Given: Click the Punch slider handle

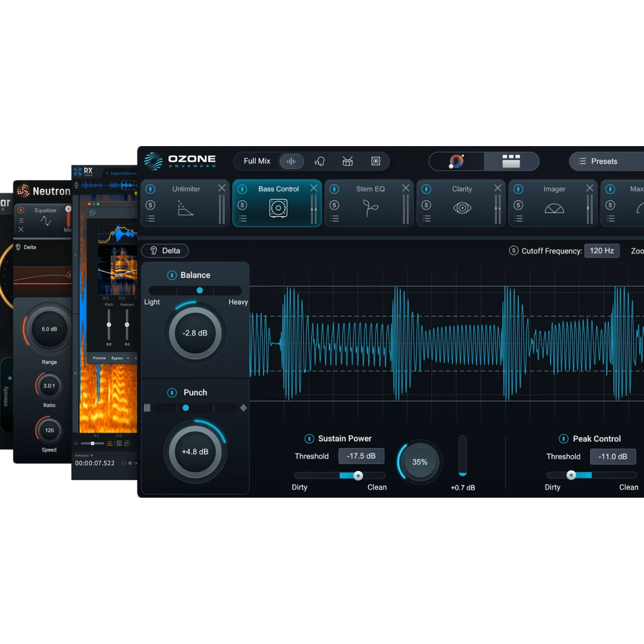Looking at the screenshot, I should pos(185,408).
